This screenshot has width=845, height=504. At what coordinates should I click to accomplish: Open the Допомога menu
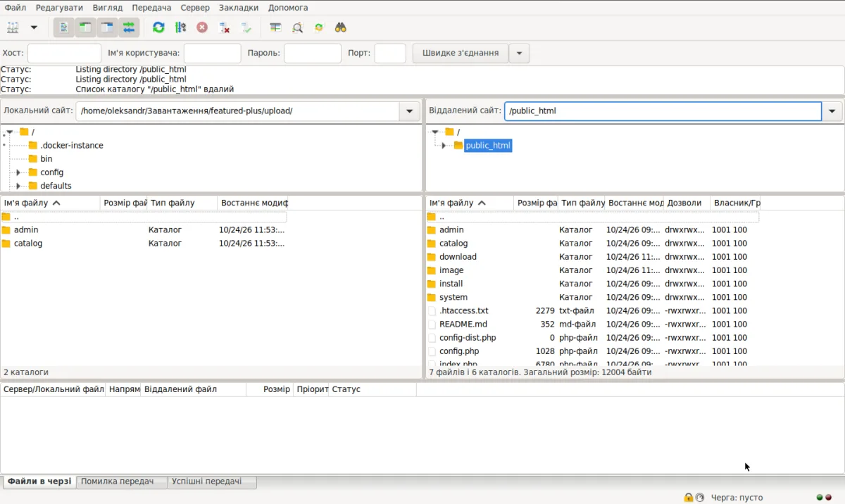point(288,7)
